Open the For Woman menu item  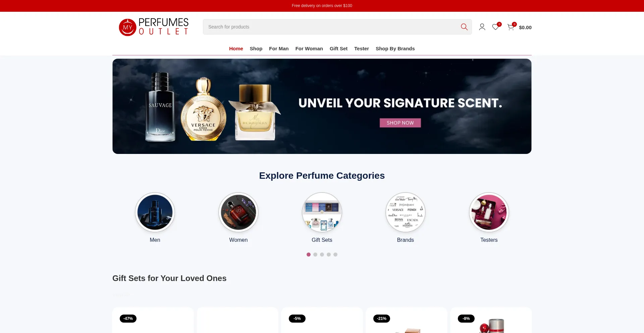[309, 49]
